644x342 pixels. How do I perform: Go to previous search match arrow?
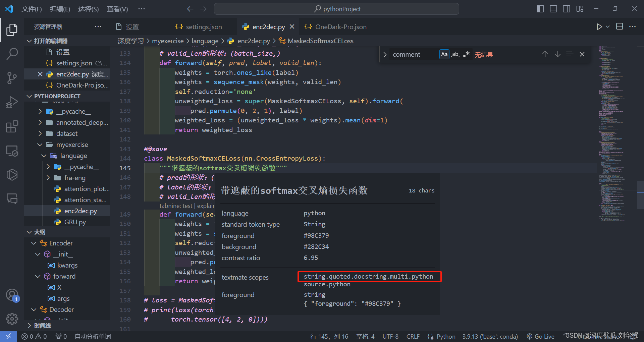coord(545,54)
